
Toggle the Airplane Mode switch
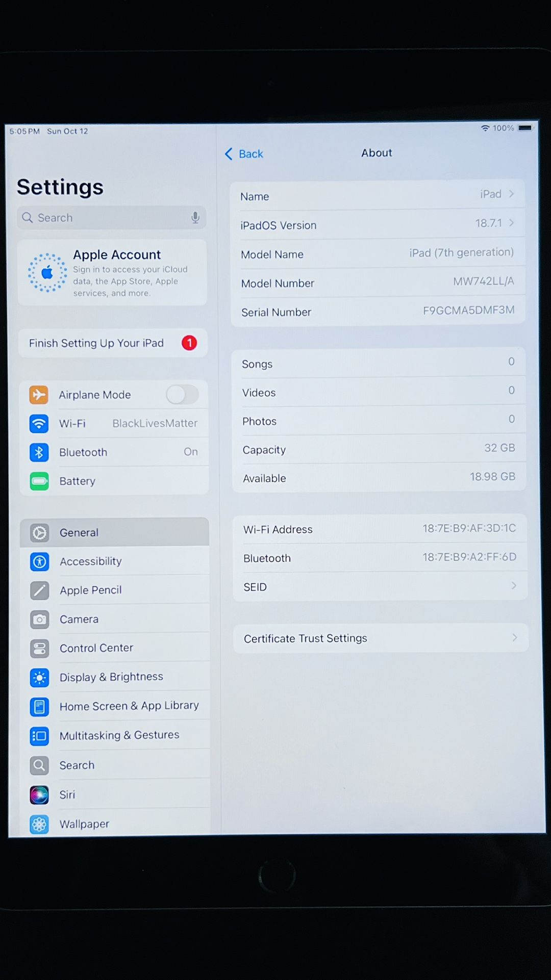point(182,395)
